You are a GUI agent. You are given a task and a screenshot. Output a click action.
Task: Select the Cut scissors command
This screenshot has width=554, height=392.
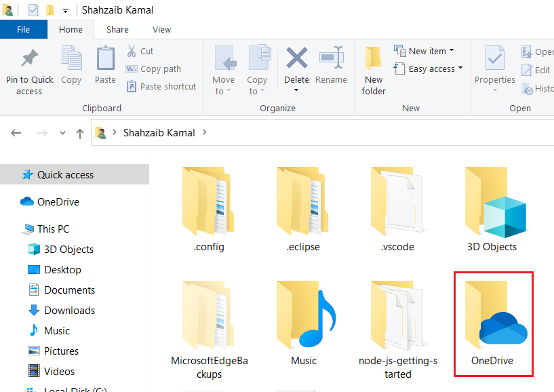(x=140, y=52)
